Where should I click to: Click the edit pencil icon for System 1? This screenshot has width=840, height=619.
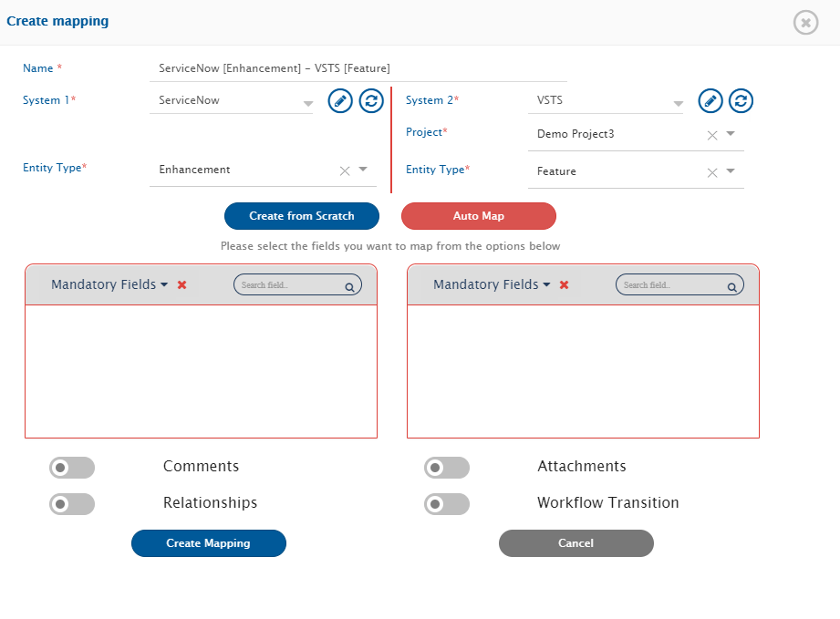point(340,100)
